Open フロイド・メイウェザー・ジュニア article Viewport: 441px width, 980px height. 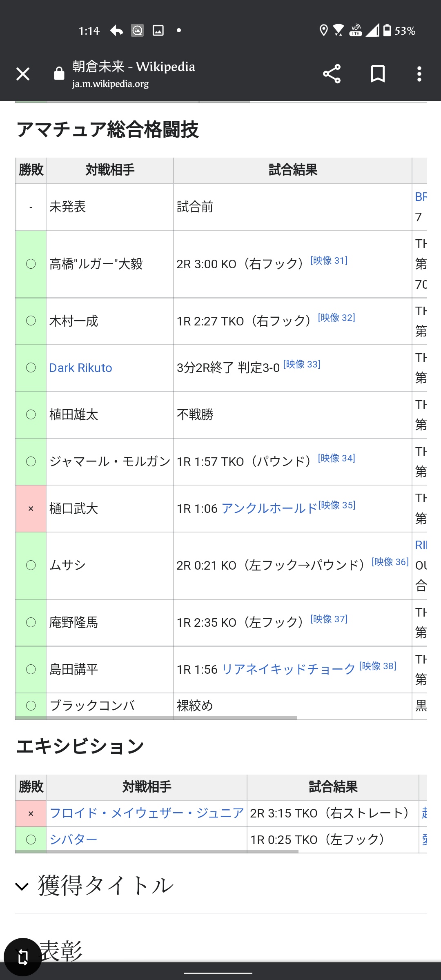click(x=147, y=813)
